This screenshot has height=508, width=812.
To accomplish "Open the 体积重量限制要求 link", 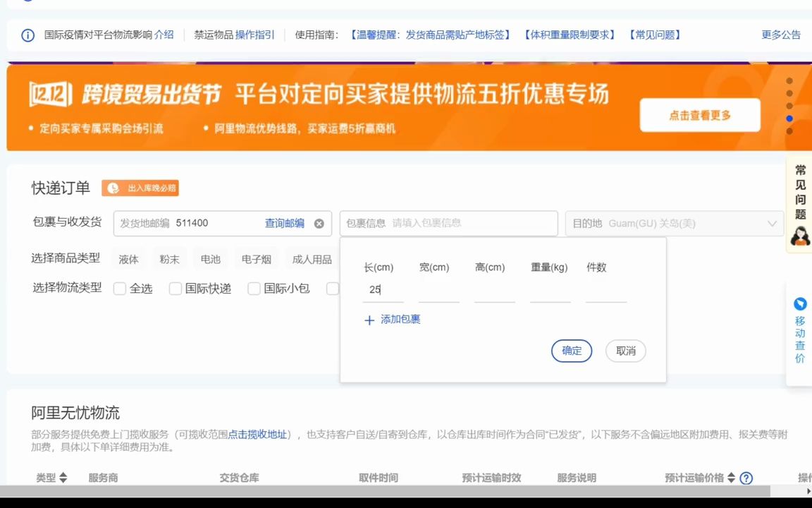I will (x=570, y=35).
